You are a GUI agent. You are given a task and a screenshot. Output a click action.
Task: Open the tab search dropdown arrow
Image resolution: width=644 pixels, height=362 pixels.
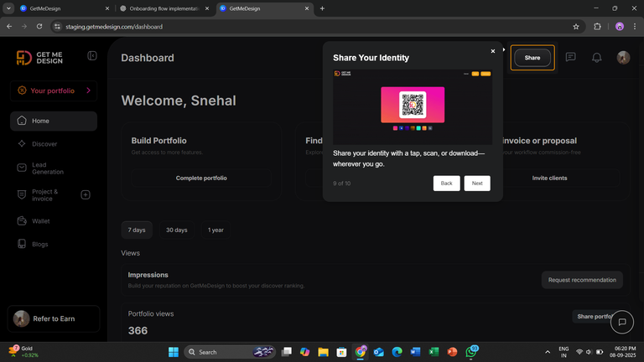click(x=8, y=8)
